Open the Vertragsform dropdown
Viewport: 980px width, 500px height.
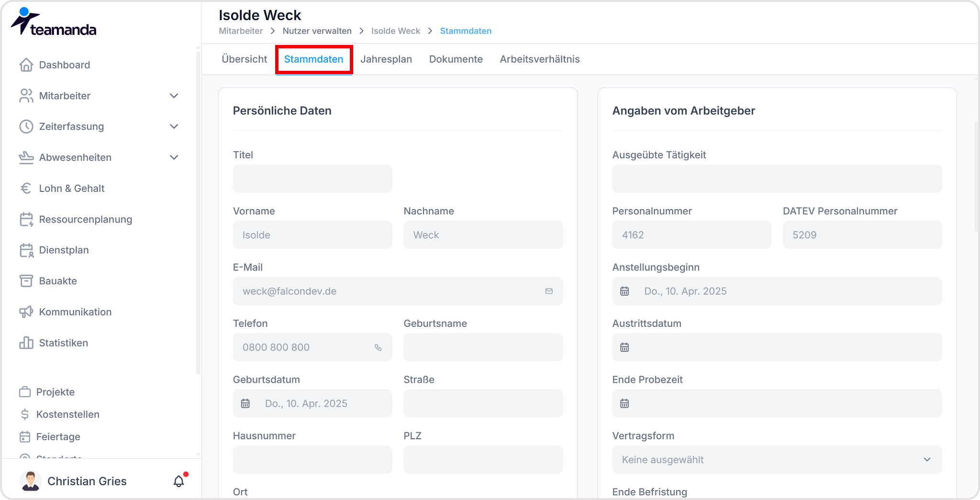tap(777, 459)
